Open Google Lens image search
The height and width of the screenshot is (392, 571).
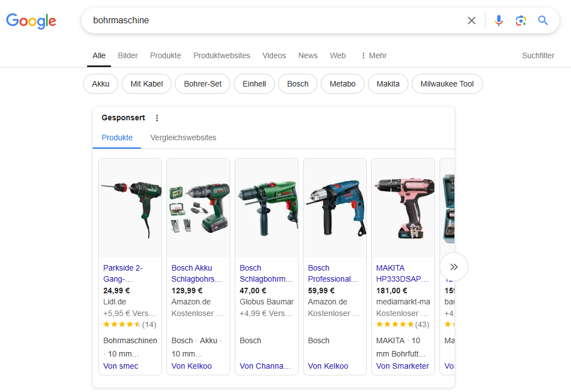tap(521, 21)
